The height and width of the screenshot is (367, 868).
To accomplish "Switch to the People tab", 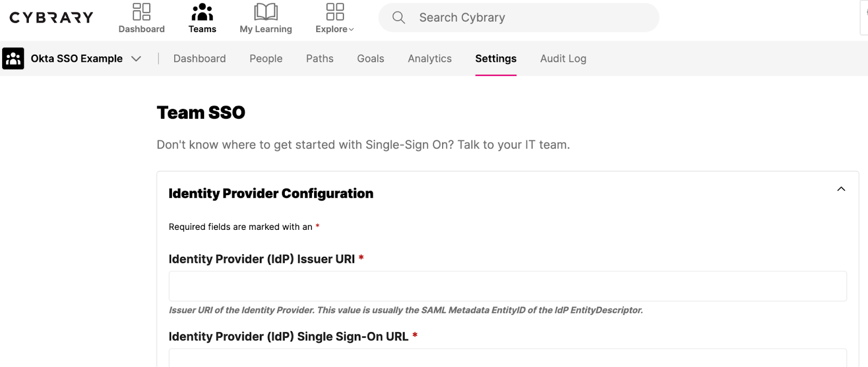I will tap(266, 59).
